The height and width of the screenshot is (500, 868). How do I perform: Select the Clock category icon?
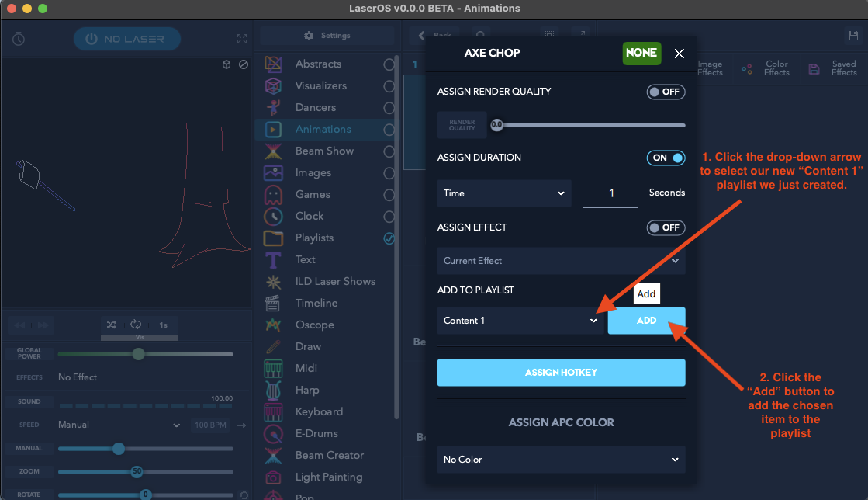[273, 217]
